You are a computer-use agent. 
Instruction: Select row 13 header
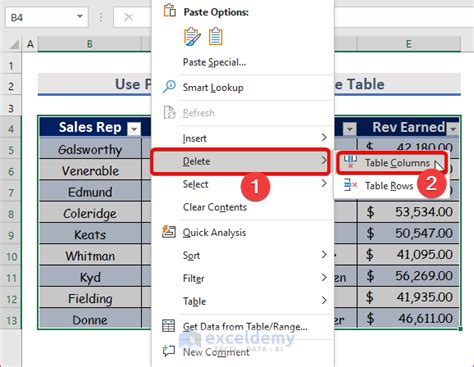[x=11, y=320]
